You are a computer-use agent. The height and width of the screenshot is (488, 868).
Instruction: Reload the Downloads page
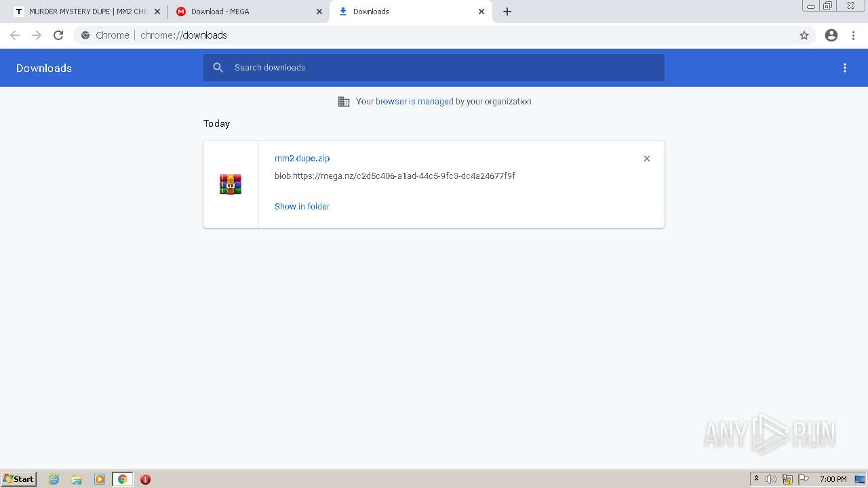(x=58, y=35)
